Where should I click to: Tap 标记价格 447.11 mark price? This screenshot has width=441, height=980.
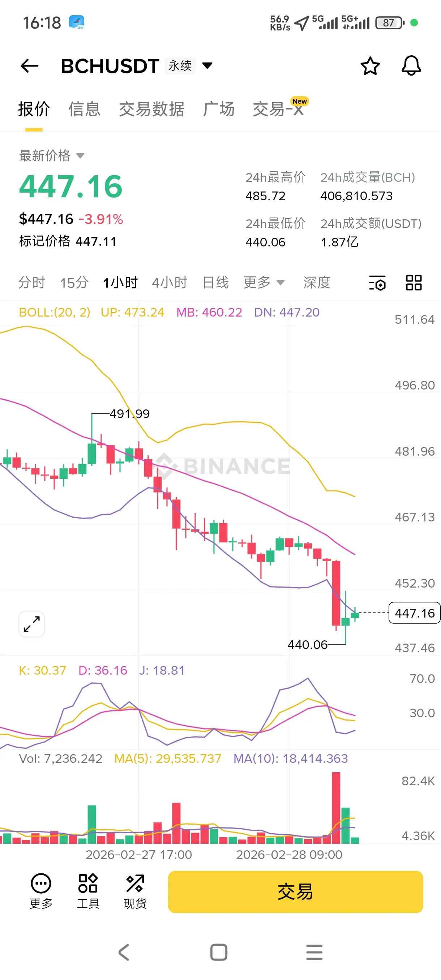point(68,241)
